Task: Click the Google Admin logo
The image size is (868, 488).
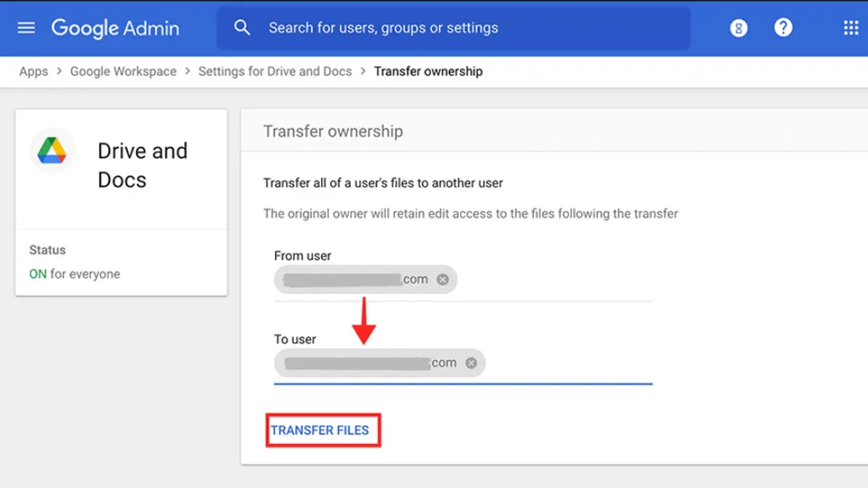Action: pyautogui.click(x=115, y=28)
